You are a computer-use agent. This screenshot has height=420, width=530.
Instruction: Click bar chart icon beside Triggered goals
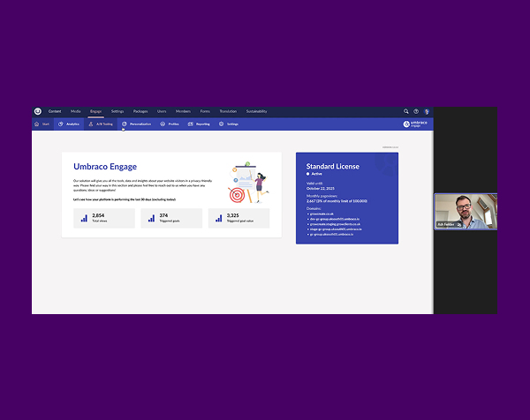click(x=151, y=218)
